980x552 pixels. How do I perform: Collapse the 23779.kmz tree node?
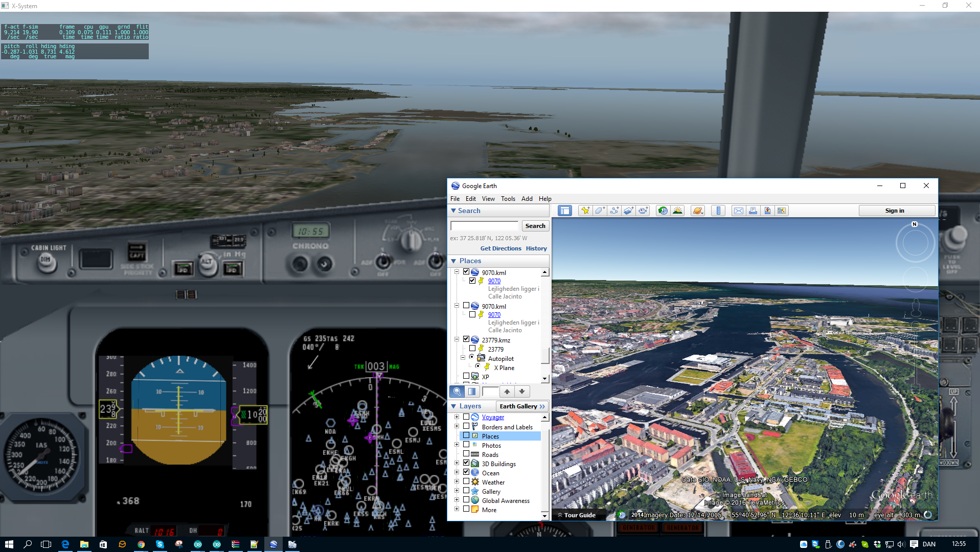(457, 339)
